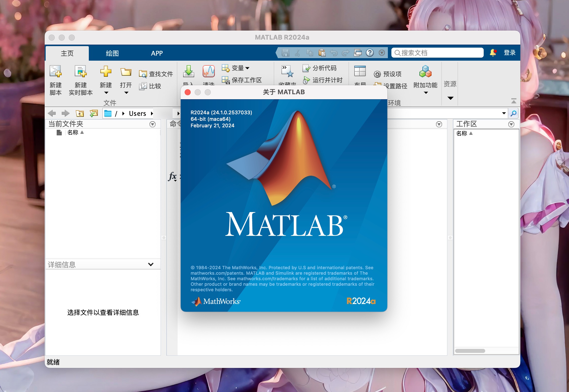Click the Clean Data waveform icon
Viewport: 569px width, 392px height.
point(208,71)
